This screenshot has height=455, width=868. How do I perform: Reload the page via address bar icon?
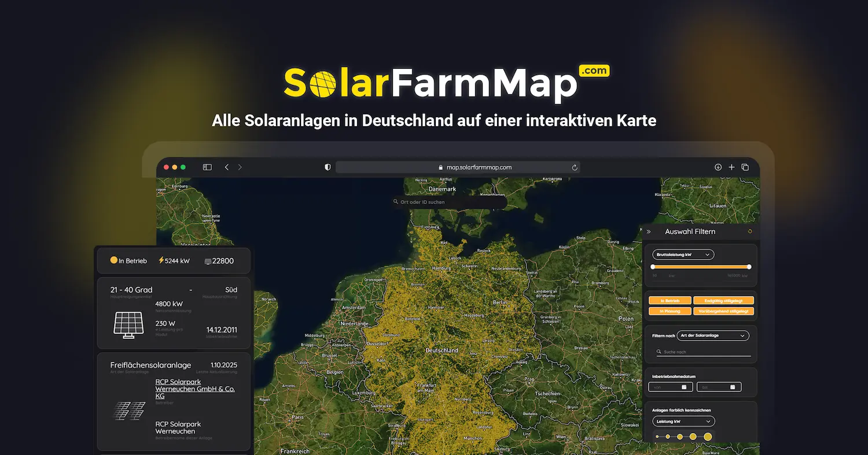(x=575, y=168)
